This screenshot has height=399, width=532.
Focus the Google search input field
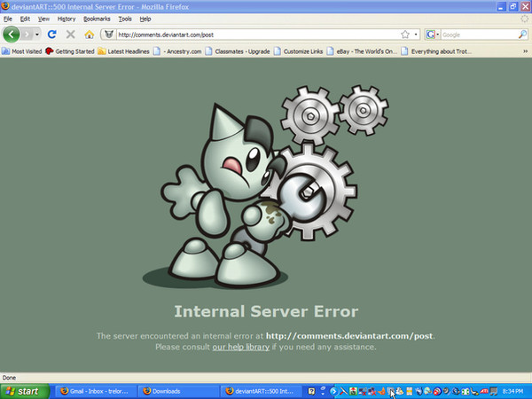(479, 35)
